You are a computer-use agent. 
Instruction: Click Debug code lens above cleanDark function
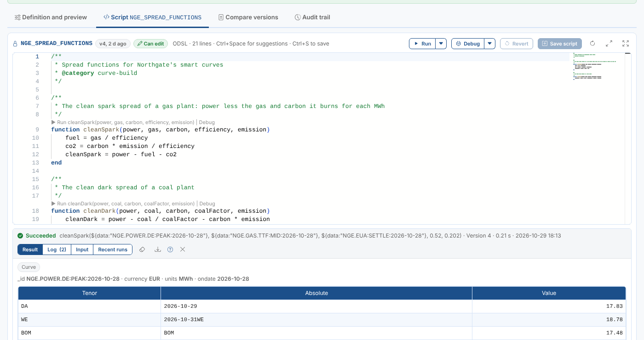click(x=207, y=204)
